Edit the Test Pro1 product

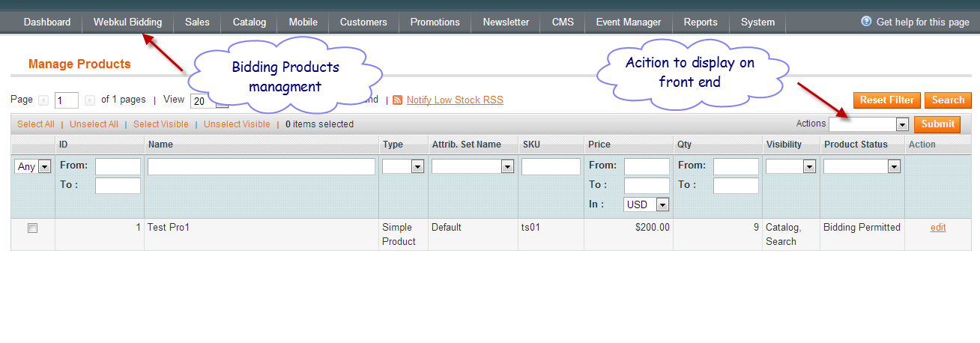pyautogui.click(x=938, y=228)
